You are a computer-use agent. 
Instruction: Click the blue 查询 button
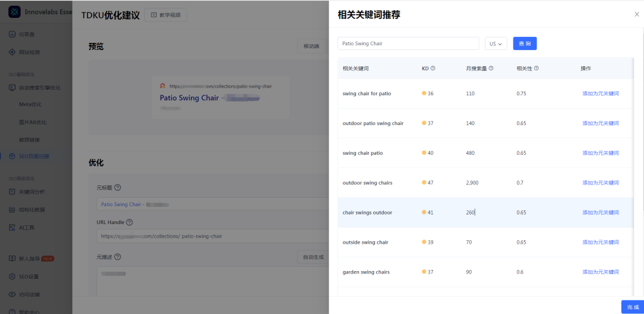coord(525,43)
